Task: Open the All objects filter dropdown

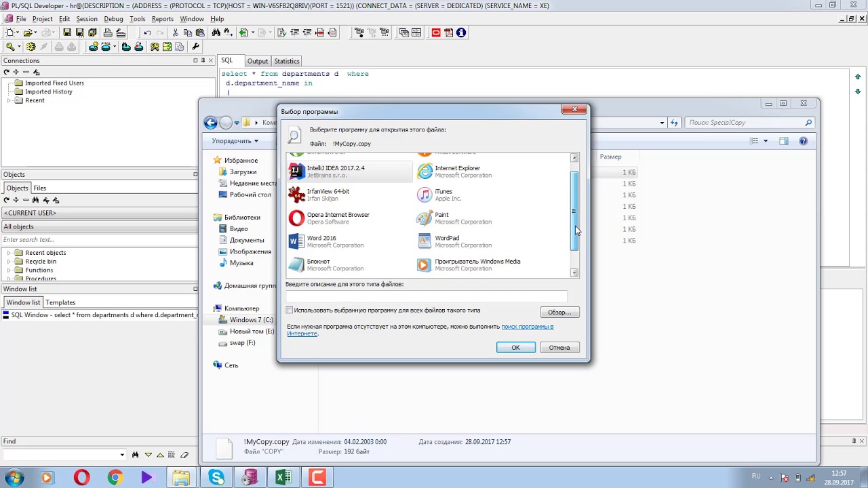Action: click(x=100, y=226)
